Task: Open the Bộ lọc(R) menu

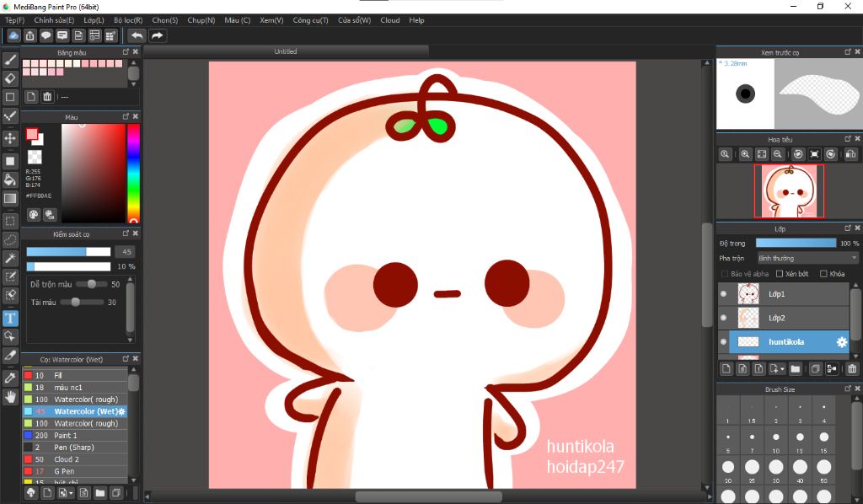Action: 128,20
